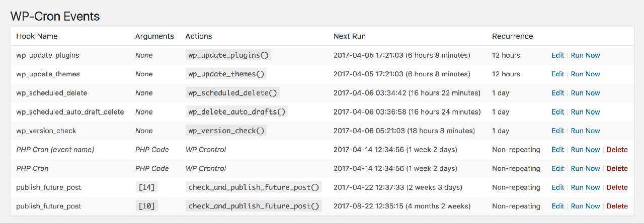Delete the unnamed PHP Cron event
Image resolution: width=644 pixels, height=223 pixels.
(617, 168)
